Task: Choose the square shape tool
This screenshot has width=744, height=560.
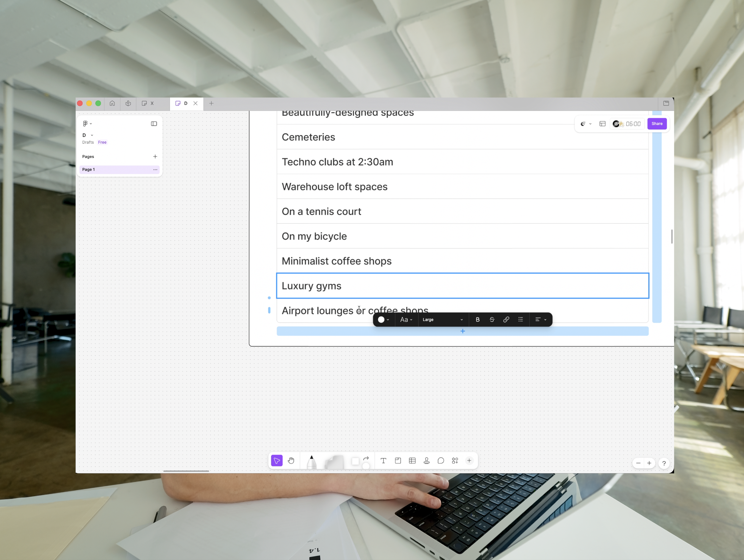Action: (355, 461)
